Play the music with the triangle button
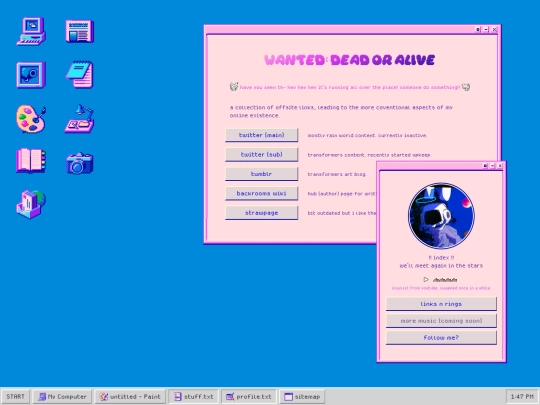 [x=426, y=279]
